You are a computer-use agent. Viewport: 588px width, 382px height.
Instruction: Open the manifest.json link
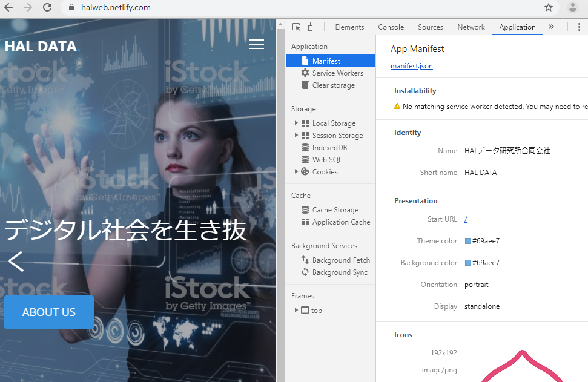[411, 66]
